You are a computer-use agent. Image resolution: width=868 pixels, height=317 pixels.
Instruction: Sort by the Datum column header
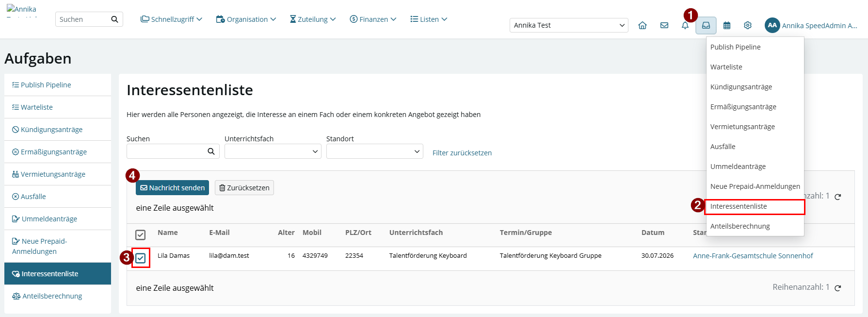[x=653, y=233]
